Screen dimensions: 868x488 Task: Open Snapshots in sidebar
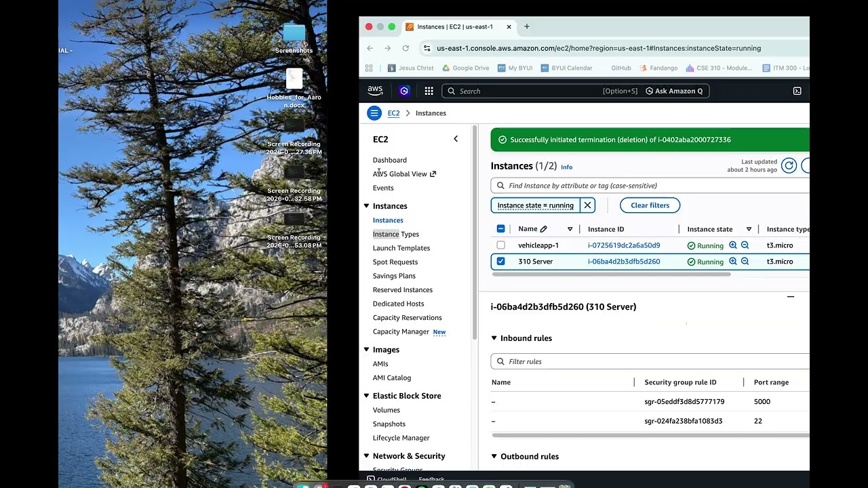pyautogui.click(x=389, y=424)
